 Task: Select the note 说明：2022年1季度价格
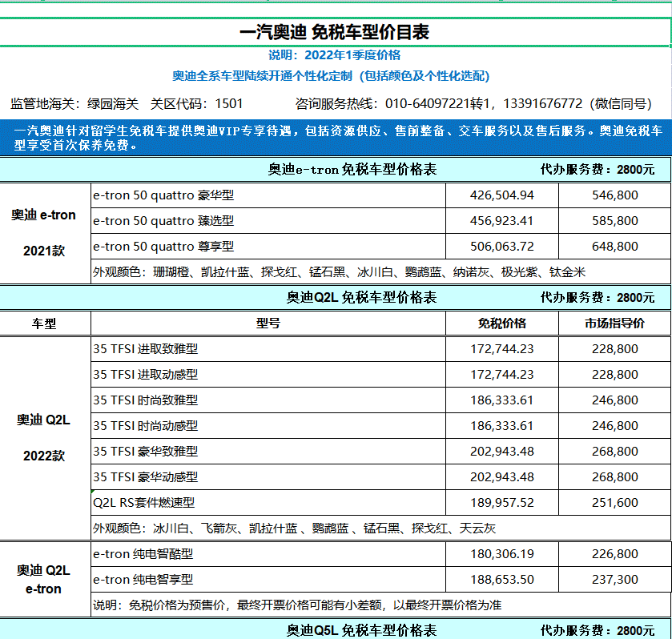[334, 55]
